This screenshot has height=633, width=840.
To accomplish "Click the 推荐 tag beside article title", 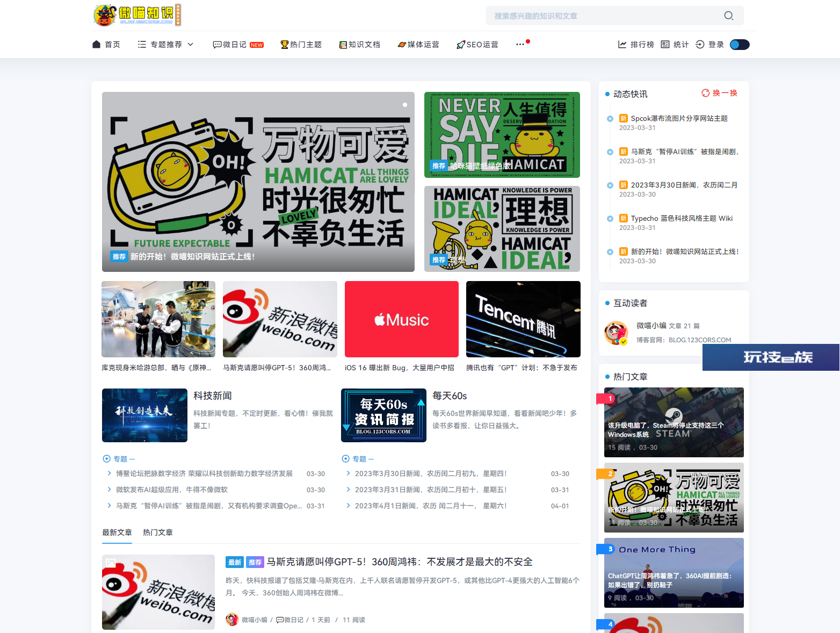I will coord(255,562).
